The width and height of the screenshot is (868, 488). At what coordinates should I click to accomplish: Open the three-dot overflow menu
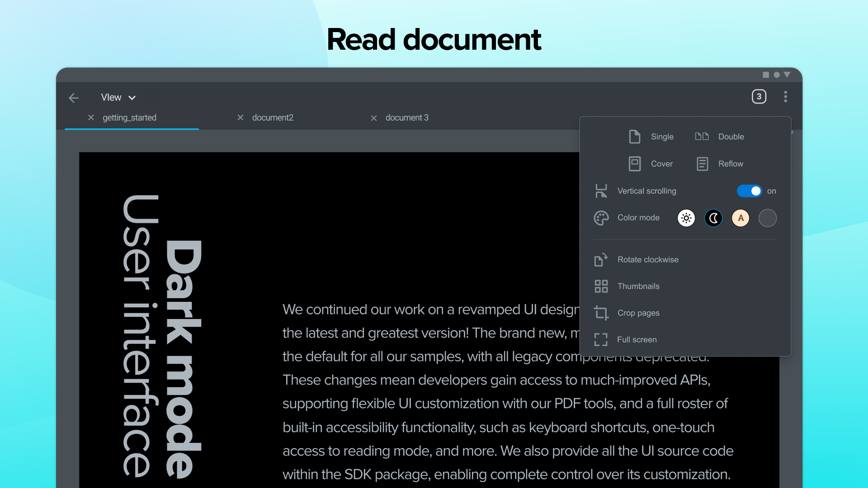point(785,97)
